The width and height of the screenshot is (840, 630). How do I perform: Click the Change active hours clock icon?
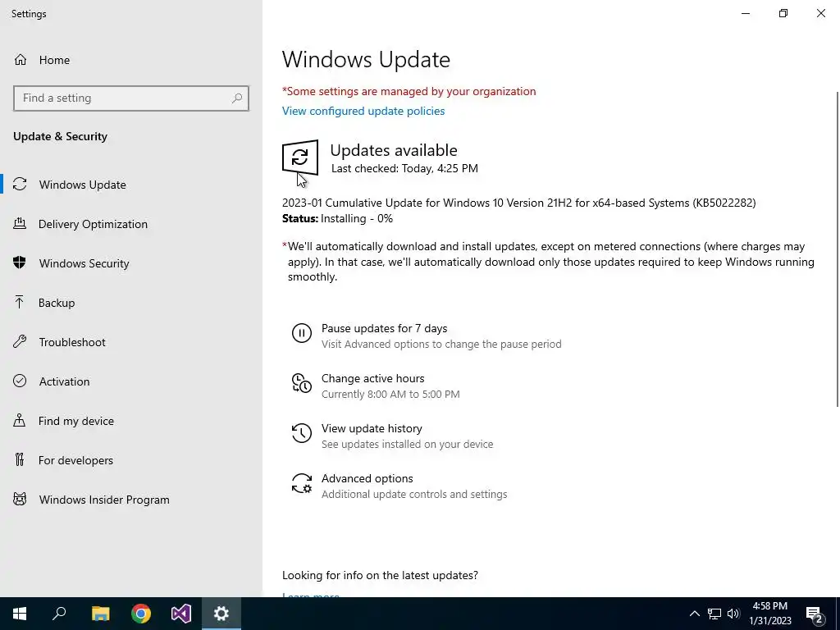[302, 383]
